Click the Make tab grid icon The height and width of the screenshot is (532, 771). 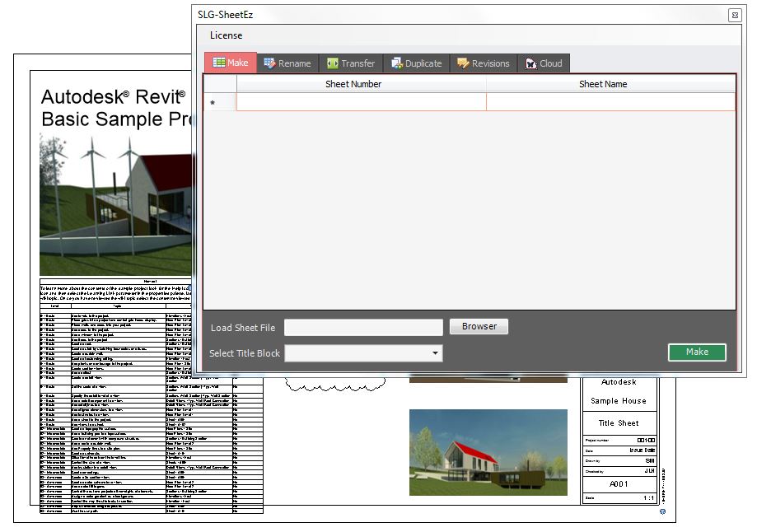(219, 63)
